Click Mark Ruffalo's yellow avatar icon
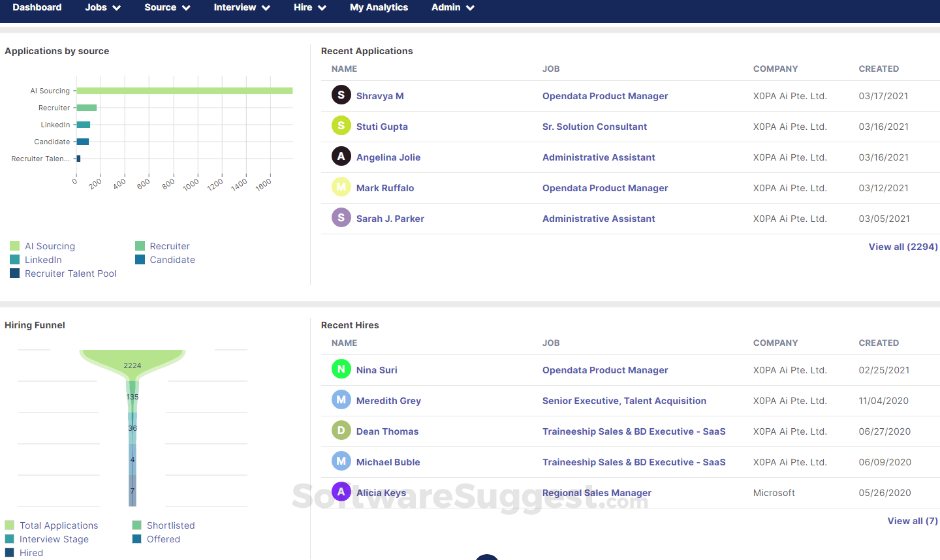Viewport: 940px width, 560px height. click(341, 187)
